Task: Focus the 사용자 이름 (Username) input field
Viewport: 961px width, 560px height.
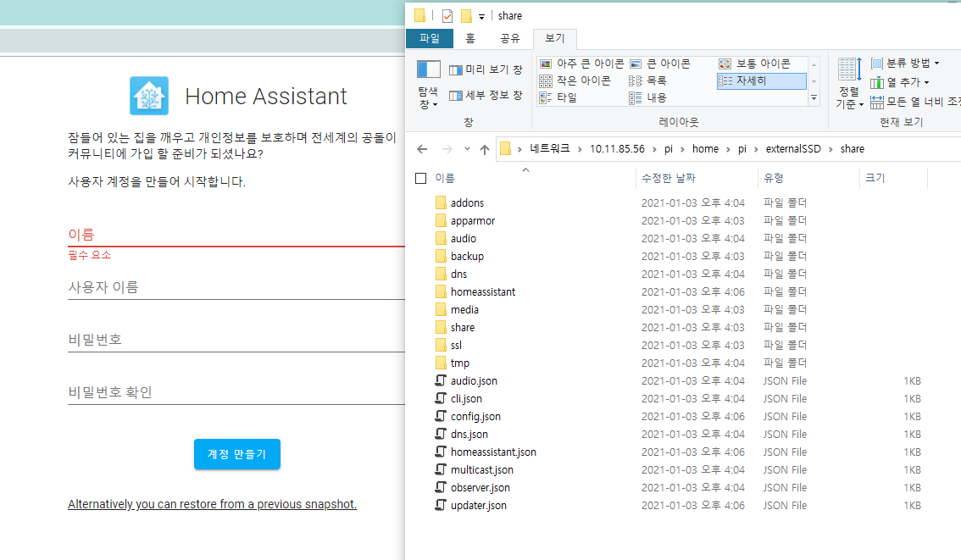Action: click(236, 287)
